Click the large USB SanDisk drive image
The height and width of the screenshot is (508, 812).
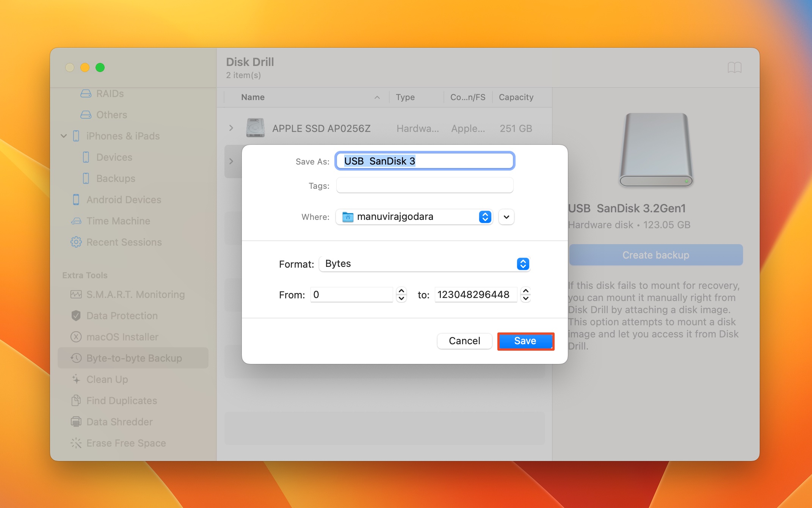656,150
